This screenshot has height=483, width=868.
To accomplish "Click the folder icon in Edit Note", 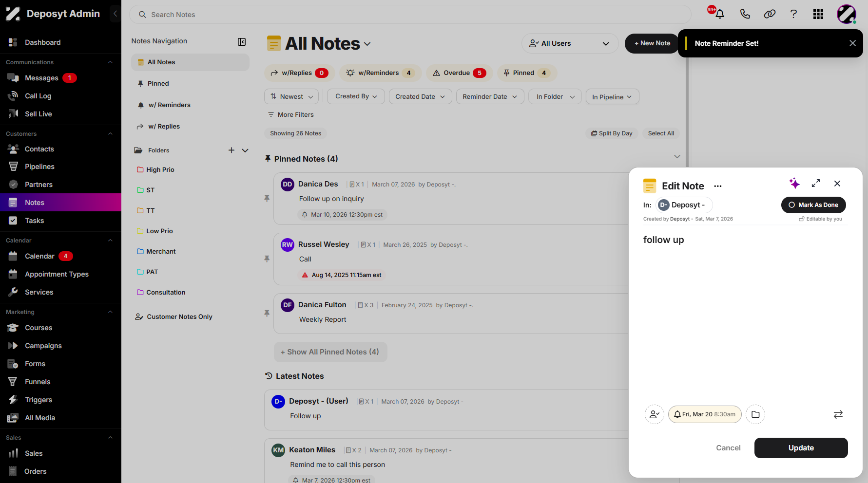I will pyautogui.click(x=755, y=414).
